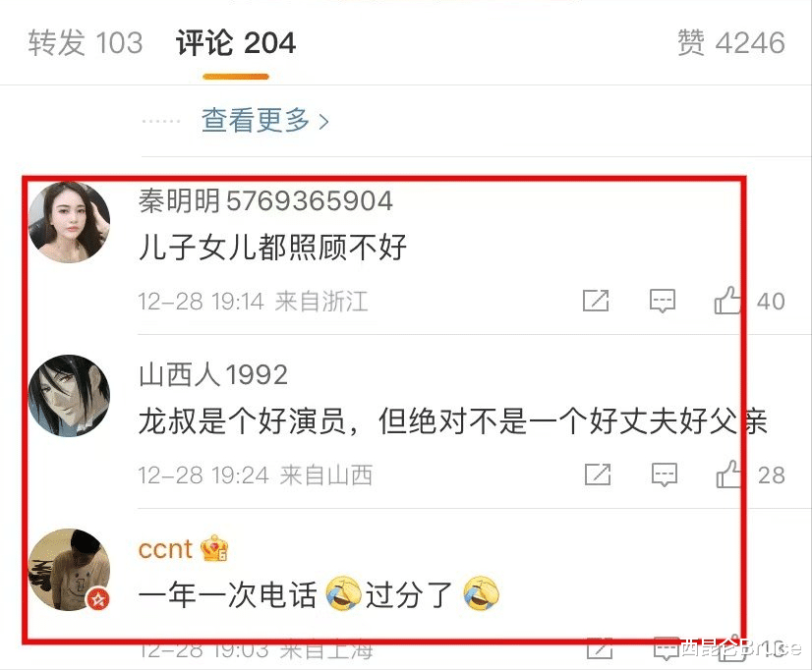Open the anime avatar of 山西人1992
Viewport: 812px width, 670px height.
(x=69, y=396)
